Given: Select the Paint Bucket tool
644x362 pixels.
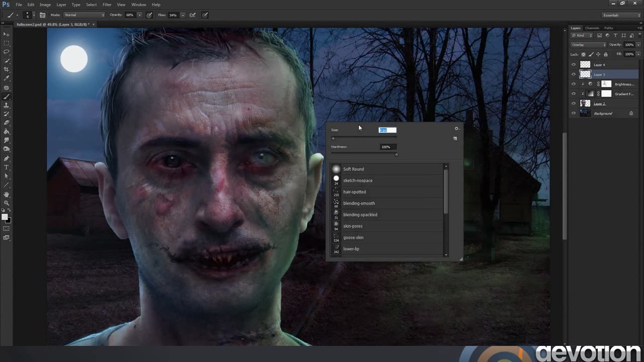Looking at the screenshot, I should click(x=7, y=132).
